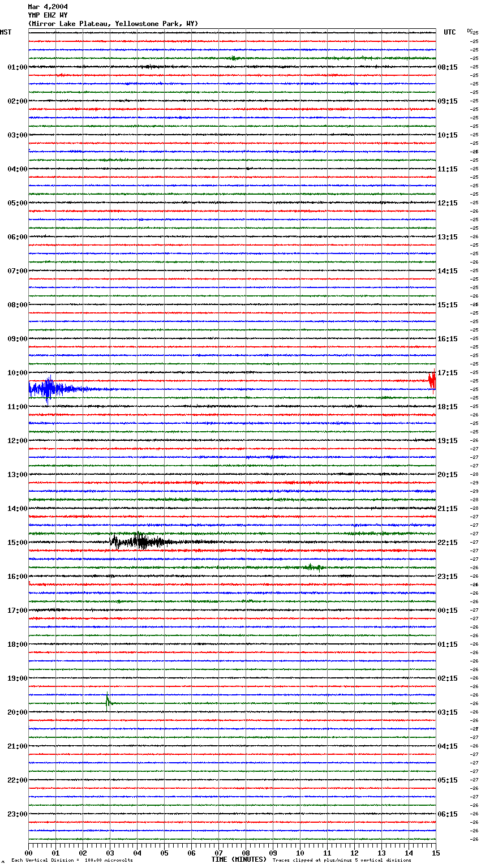Screen dimensions: 481x868
Task: Click the "13:15" UTC time label
Action: [x=448, y=237]
